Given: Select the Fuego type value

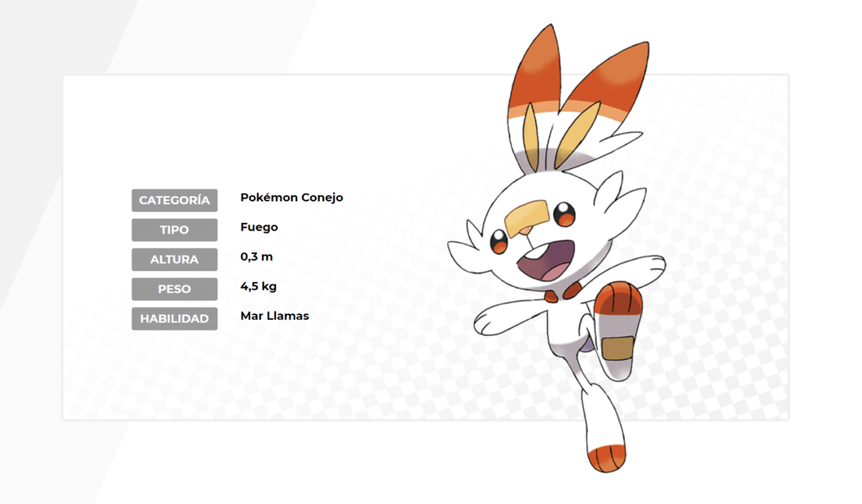Looking at the screenshot, I should [x=259, y=227].
